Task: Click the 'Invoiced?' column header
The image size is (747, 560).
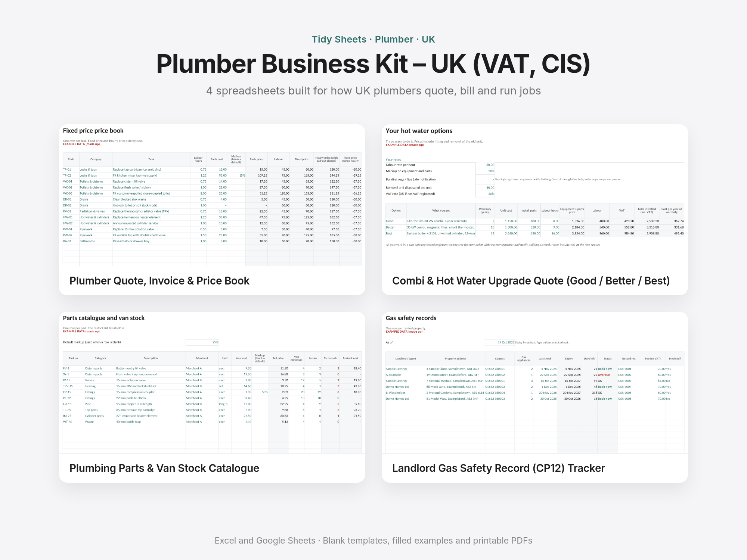Action: [675, 359]
